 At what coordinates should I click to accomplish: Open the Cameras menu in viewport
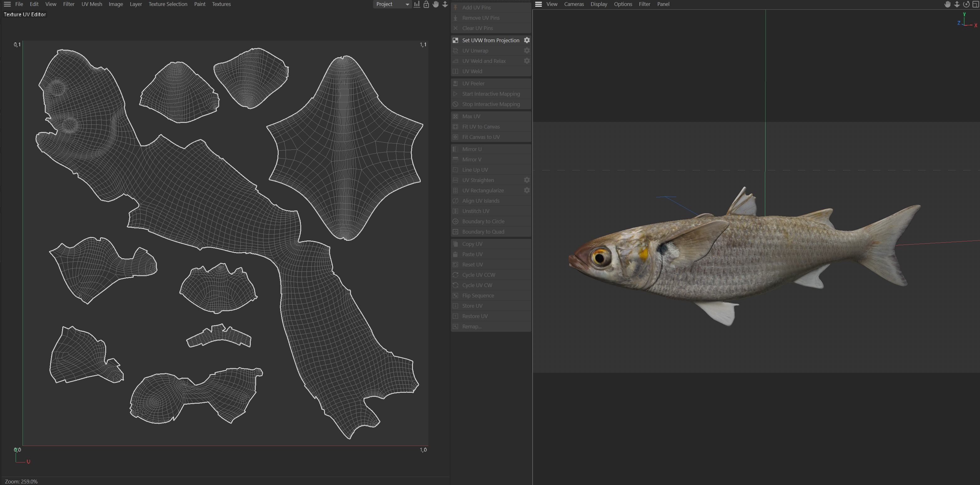coord(574,4)
